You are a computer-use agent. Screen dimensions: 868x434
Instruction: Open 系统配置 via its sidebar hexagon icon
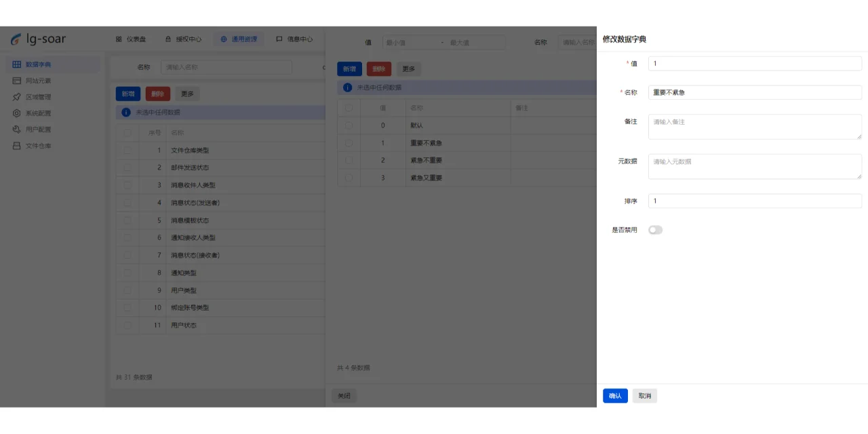click(x=17, y=113)
